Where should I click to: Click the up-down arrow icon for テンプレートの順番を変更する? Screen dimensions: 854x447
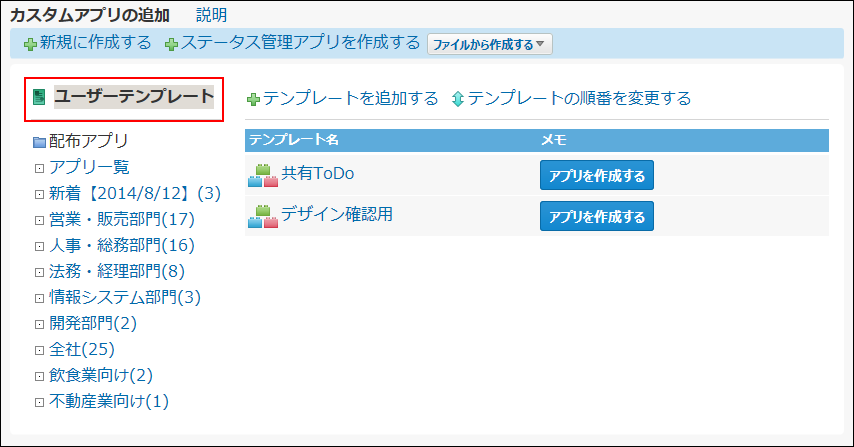click(458, 99)
